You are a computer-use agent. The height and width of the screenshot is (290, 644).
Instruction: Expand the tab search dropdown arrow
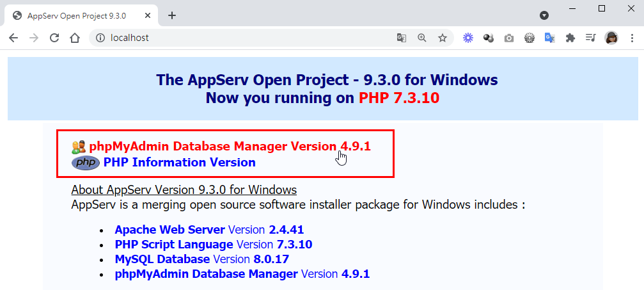(x=544, y=15)
